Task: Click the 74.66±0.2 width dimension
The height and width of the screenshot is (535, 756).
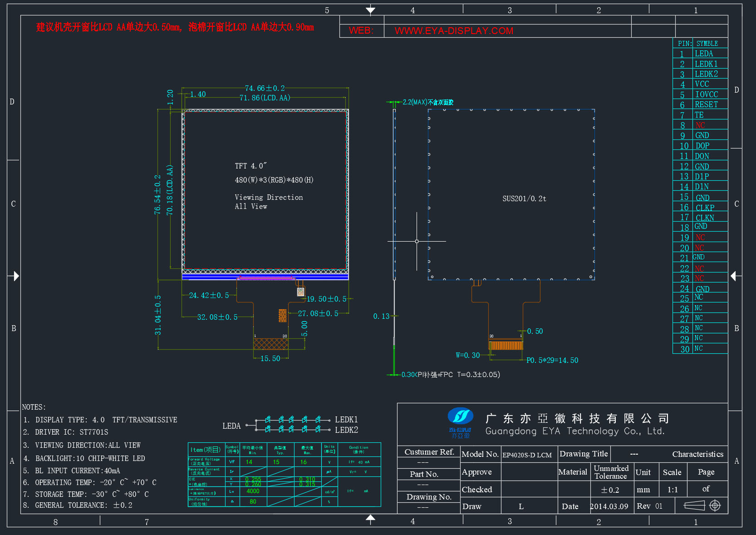Action: click(x=265, y=88)
